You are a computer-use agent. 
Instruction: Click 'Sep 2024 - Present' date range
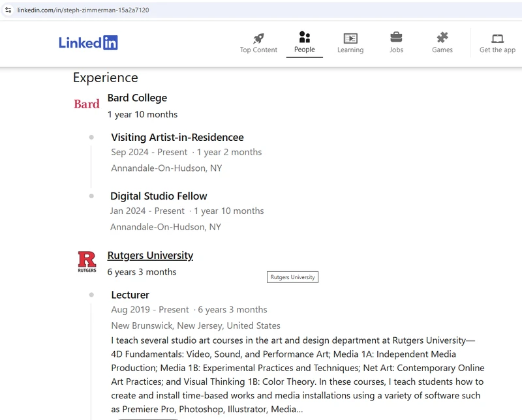[x=149, y=152]
